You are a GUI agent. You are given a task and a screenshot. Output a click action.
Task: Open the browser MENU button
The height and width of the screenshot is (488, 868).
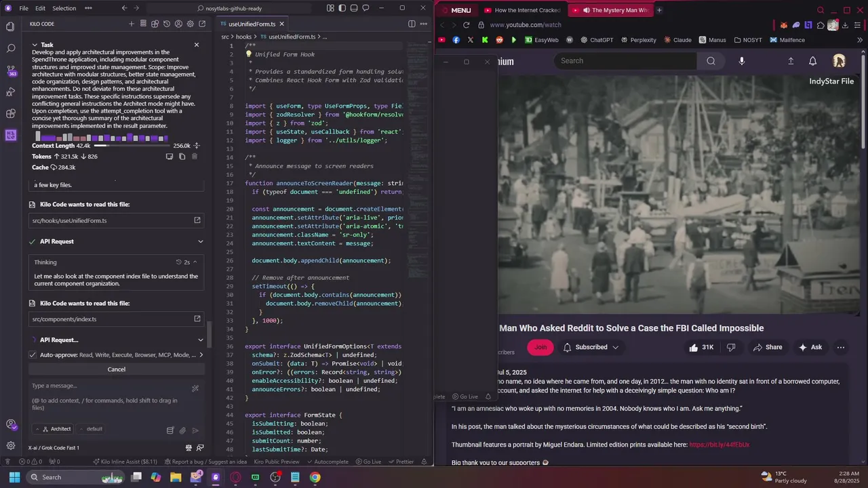(x=456, y=10)
